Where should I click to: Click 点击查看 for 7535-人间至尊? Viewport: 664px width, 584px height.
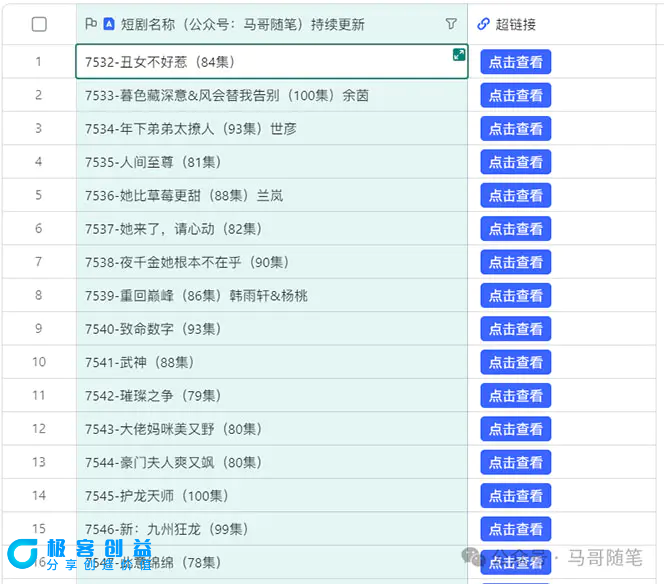[515, 162]
